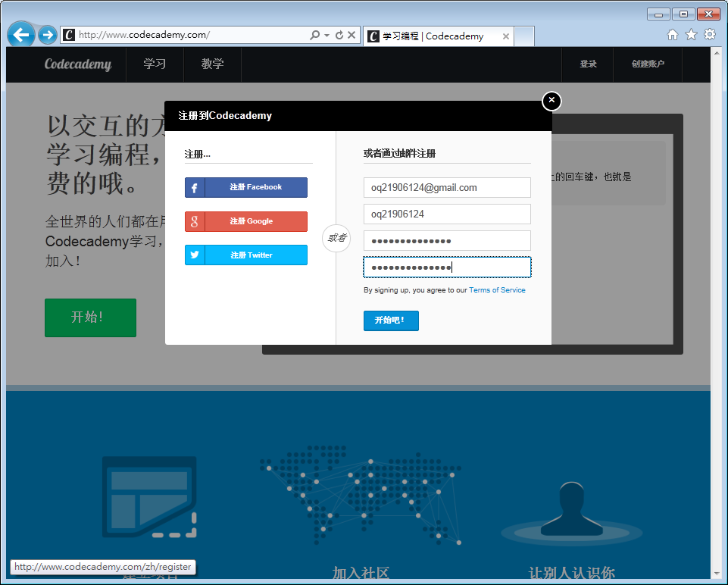Click the Twitter bird icon
728x585 pixels.
[195, 255]
